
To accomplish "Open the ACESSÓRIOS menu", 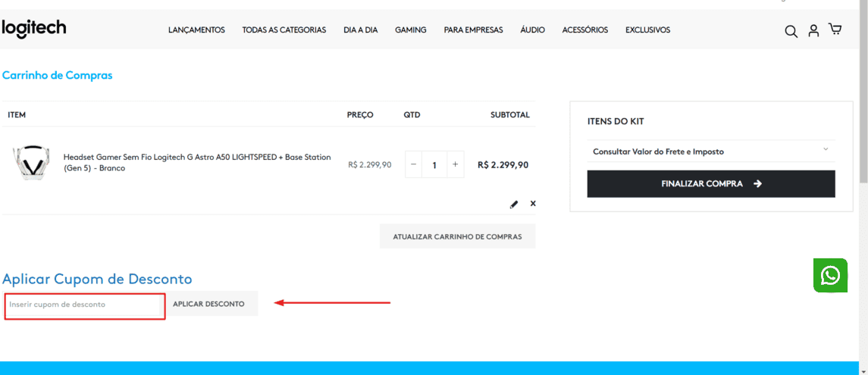I will [x=584, y=30].
